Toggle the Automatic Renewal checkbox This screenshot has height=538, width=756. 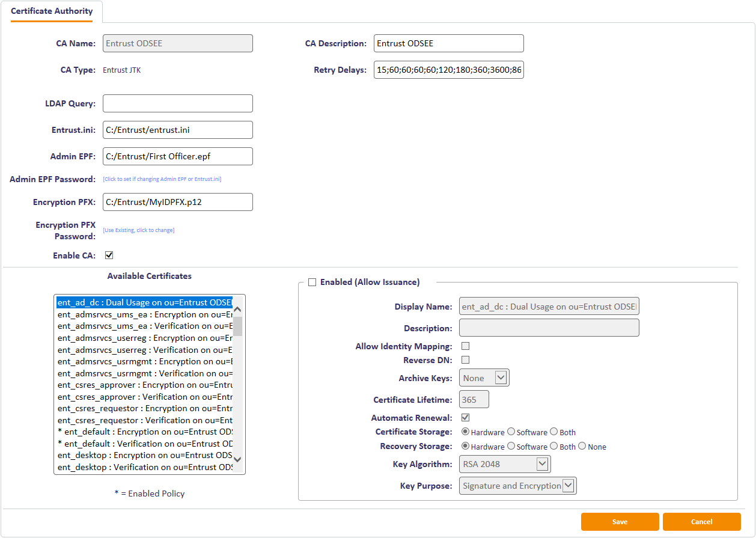465,417
